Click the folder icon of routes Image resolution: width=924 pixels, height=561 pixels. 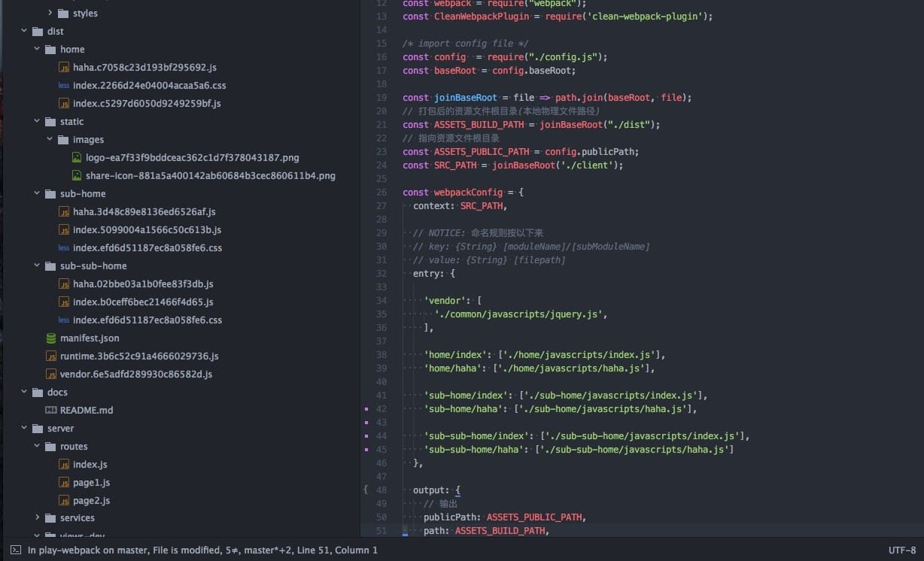[x=50, y=447]
